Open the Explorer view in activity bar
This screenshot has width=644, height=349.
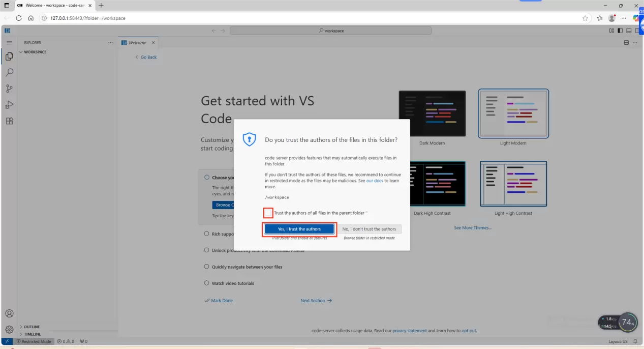click(9, 56)
